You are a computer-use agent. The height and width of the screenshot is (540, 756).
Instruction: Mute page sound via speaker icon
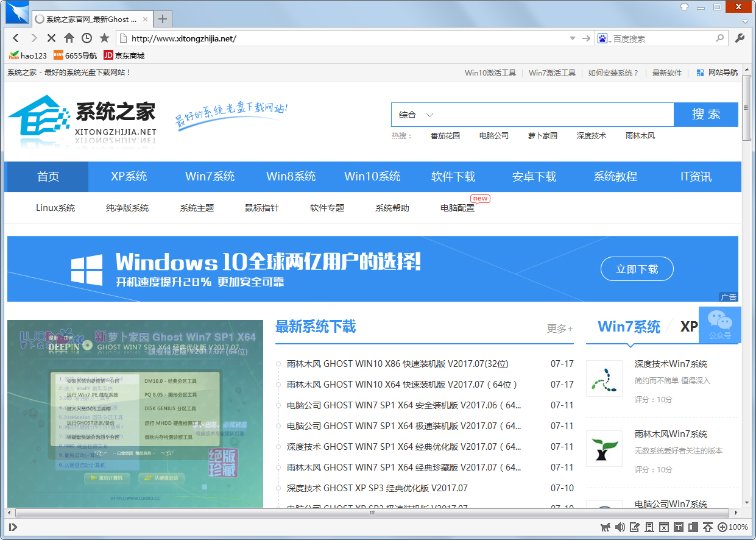620,527
